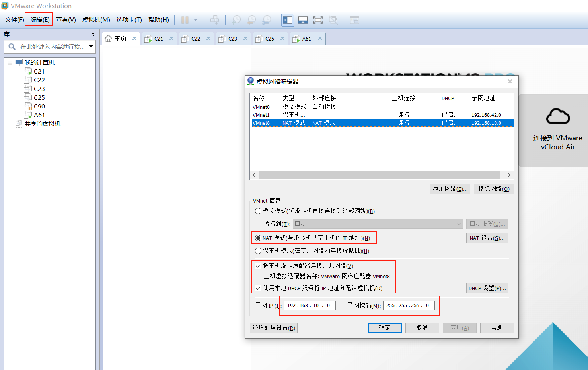The image size is (588, 370).
Task: Open the power options dropdown arrow
Action: click(195, 20)
